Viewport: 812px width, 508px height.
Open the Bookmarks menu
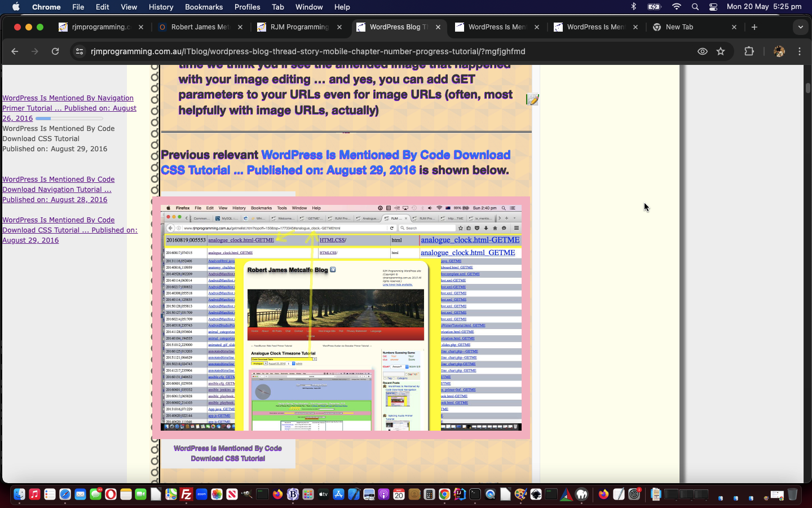click(204, 7)
